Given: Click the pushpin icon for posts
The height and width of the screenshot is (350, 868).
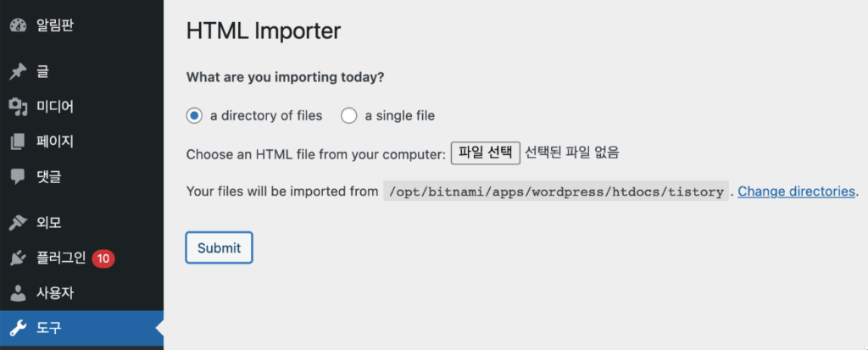Looking at the screenshot, I should 18,72.
